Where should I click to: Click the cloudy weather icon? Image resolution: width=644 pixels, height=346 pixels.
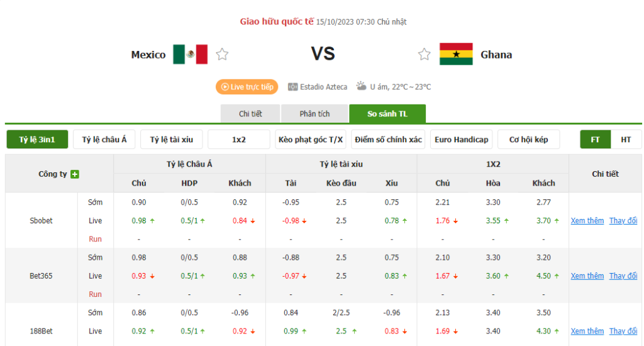coord(362,86)
